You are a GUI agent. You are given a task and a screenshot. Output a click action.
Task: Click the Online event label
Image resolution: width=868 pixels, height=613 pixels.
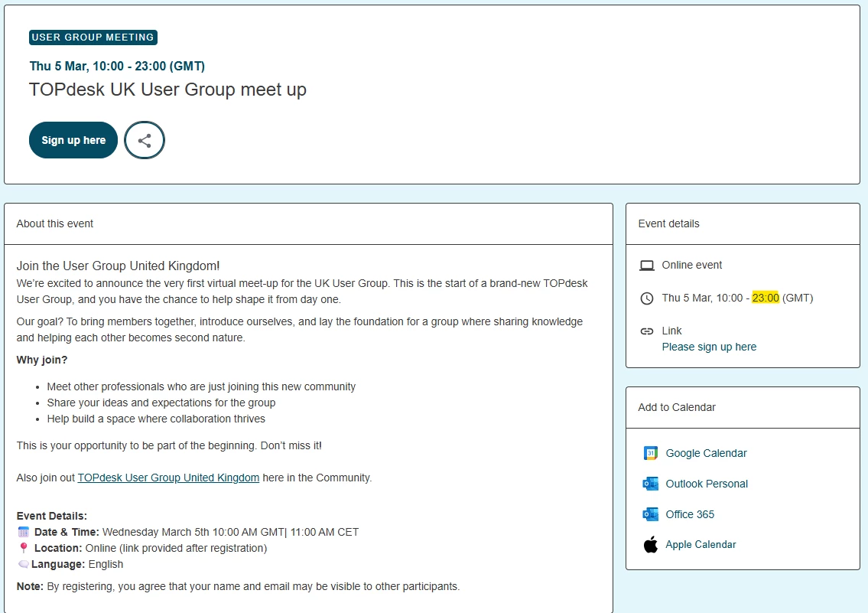point(692,265)
